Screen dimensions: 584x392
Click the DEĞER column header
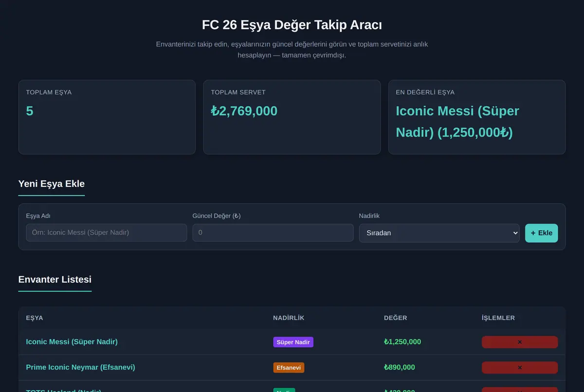[x=396, y=318]
